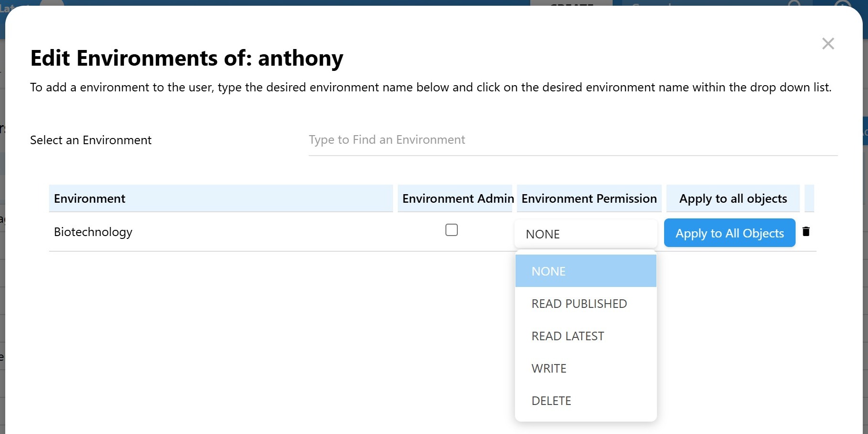Focus the Type to Find an Environment field

tap(573, 140)
